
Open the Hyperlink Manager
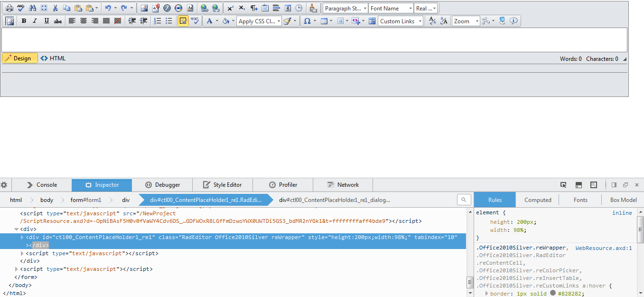(x=204, y=8)
